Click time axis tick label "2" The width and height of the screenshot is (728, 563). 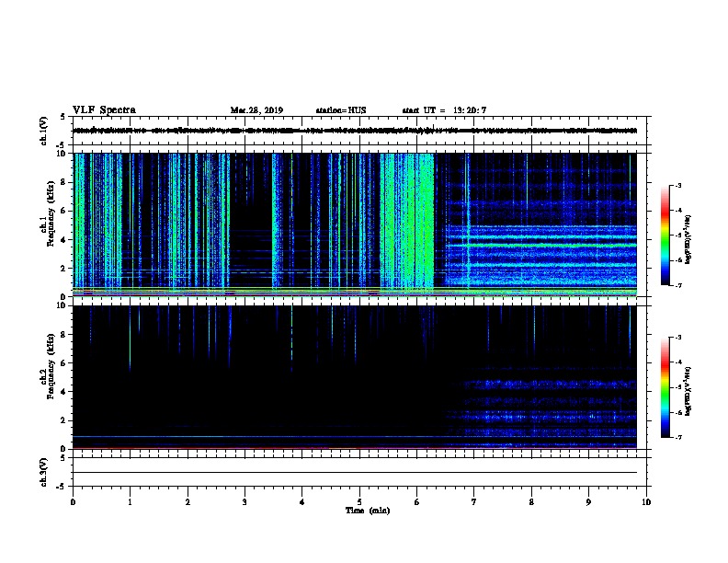tap(188, 502)
